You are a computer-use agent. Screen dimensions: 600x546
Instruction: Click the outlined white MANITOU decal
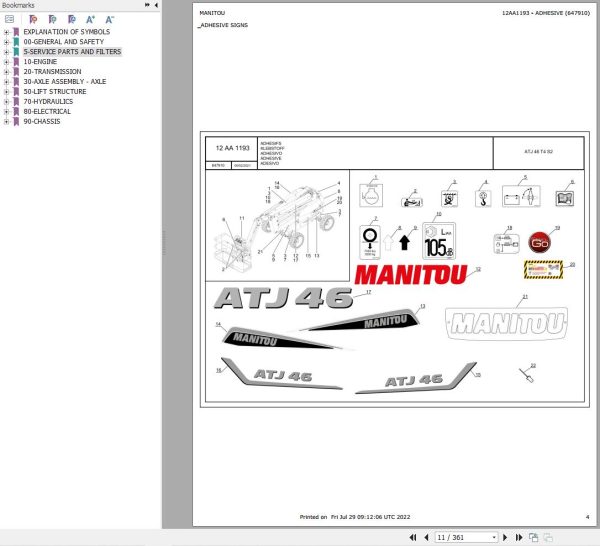tap(506, 323)
